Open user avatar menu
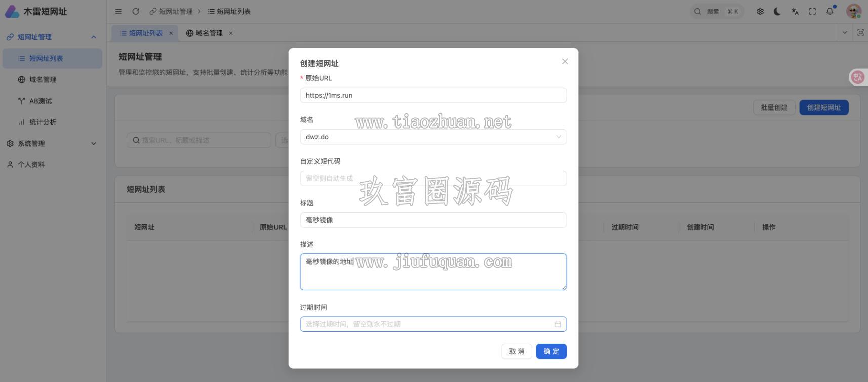 [854, 11]
